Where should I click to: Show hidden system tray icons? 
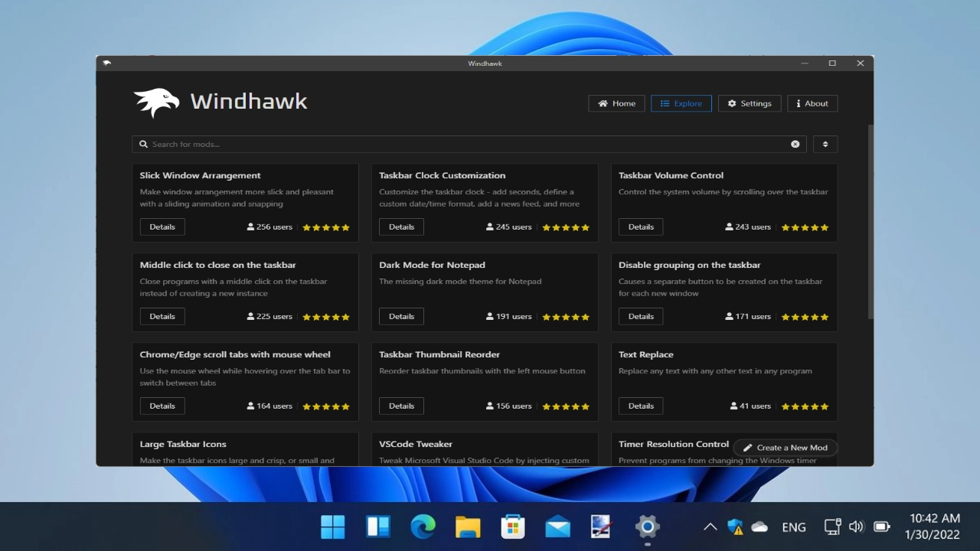(710, 527)
